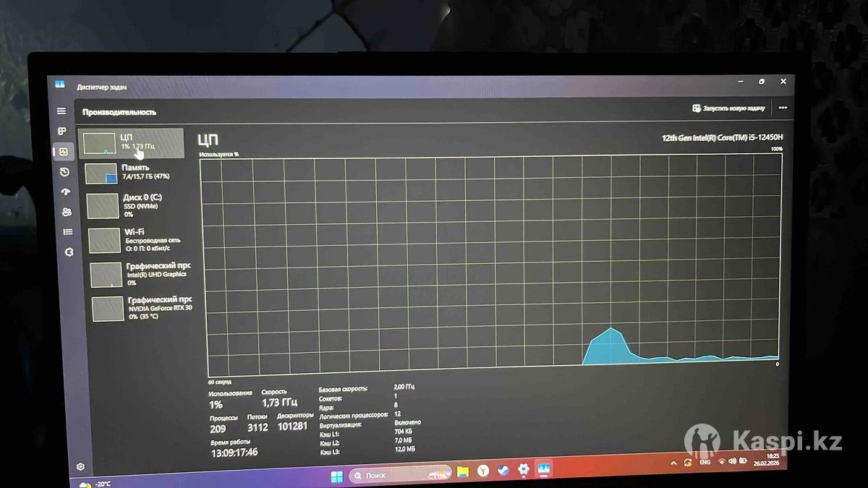Open the Details list sidebar icon
Image resolution: width=868 pixels, height=488 pixels.
pos(68,232)
